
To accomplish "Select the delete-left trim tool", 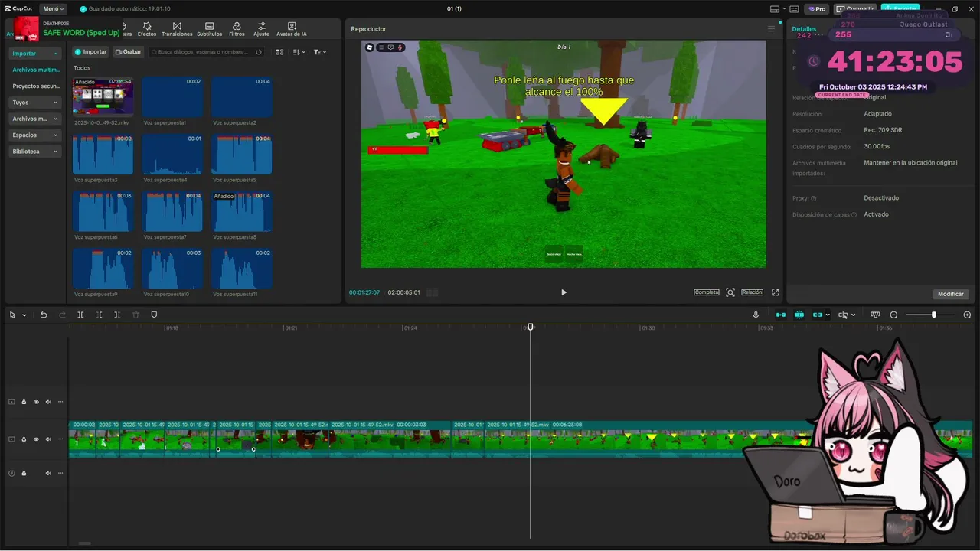I will (x=99, y=315).
